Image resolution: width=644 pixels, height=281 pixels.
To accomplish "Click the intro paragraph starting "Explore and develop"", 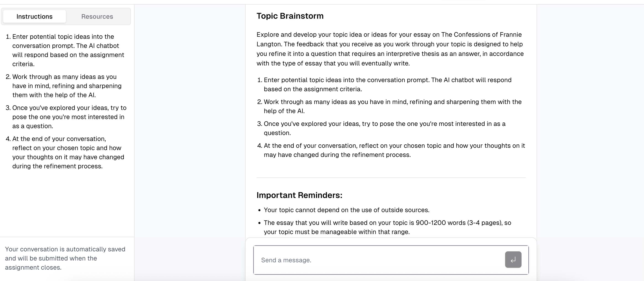I will click(390, 49).
